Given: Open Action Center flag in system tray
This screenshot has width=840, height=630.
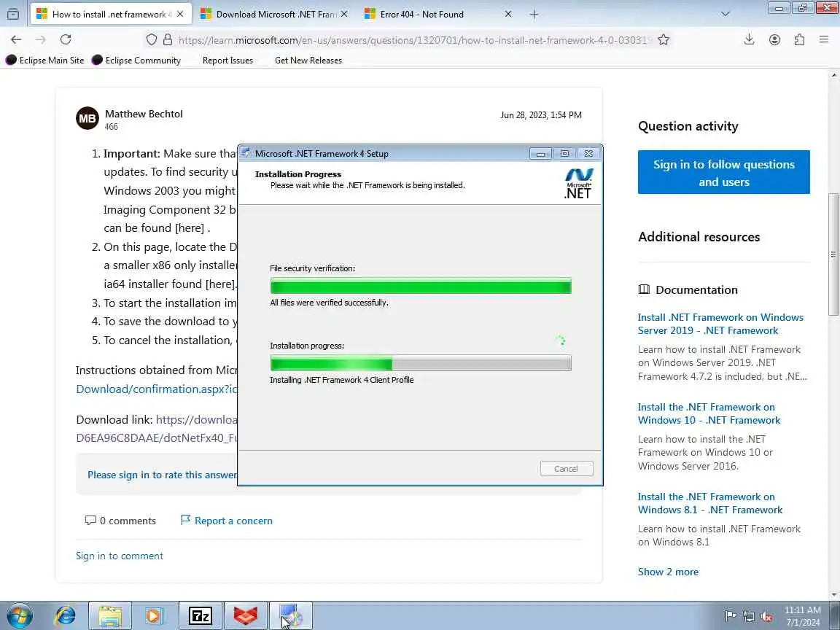Looking at the screenshot, I should (x=730, y=616).
